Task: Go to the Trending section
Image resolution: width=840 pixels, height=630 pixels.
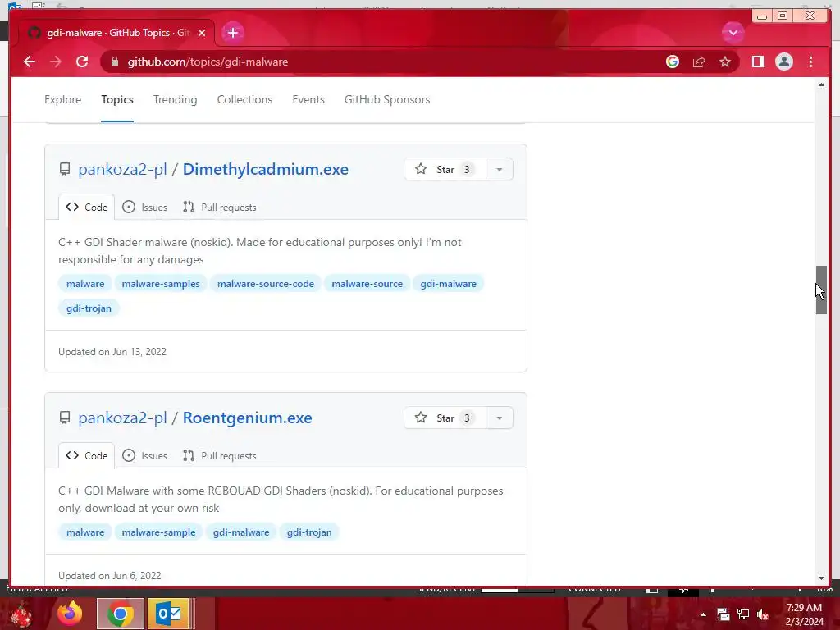Action: click(x=176, y=99)
